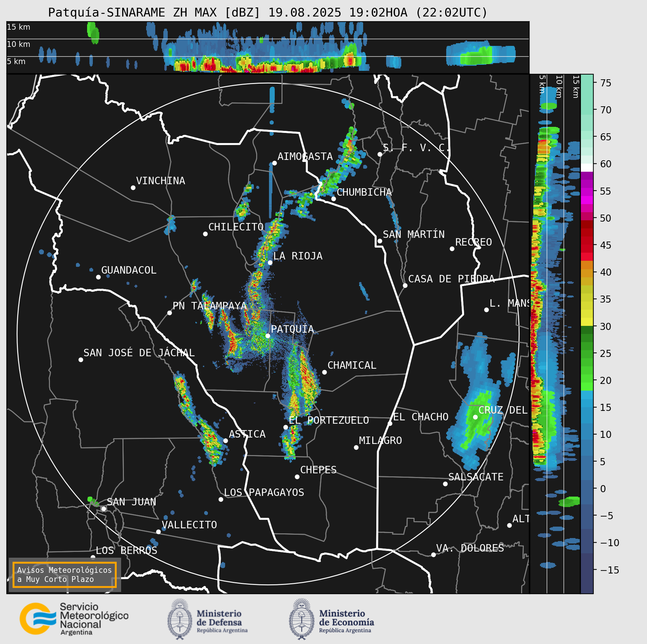
Task: Click the 10 km label in top cross-section
Action: [19, 44]
